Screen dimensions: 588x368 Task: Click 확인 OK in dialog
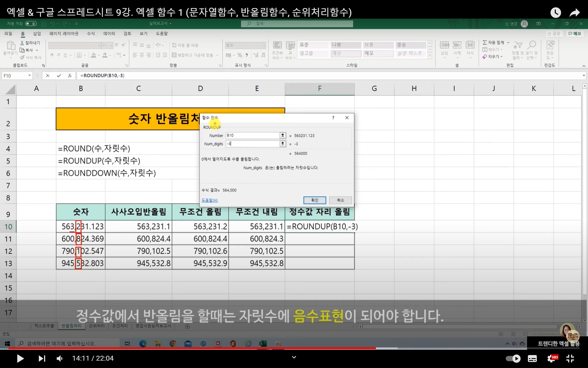click(315, 200)
